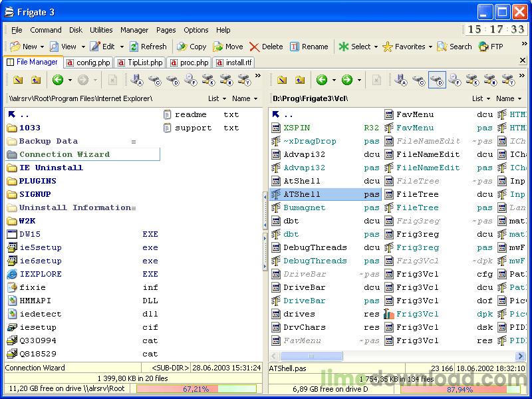Image resolution: width=532 pixels, height=399 pixels.
Task: Switch right panel to drive C
Action: coord(419,80)
